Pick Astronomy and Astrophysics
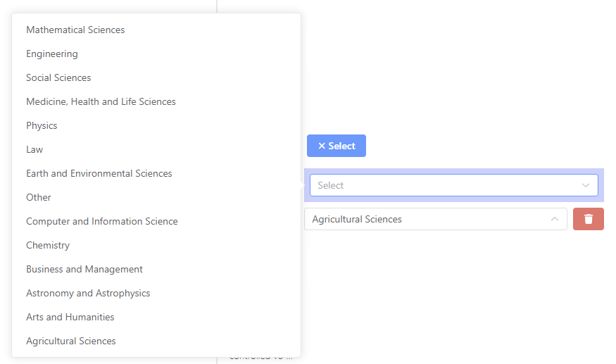 click(x=156, y=294)
